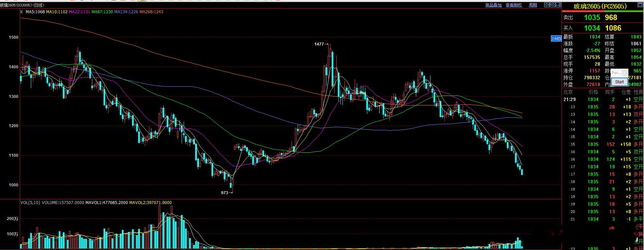The height and width of the screenshot is (250, 644).
Task: Click the Start button
Action: coord(619,82)
